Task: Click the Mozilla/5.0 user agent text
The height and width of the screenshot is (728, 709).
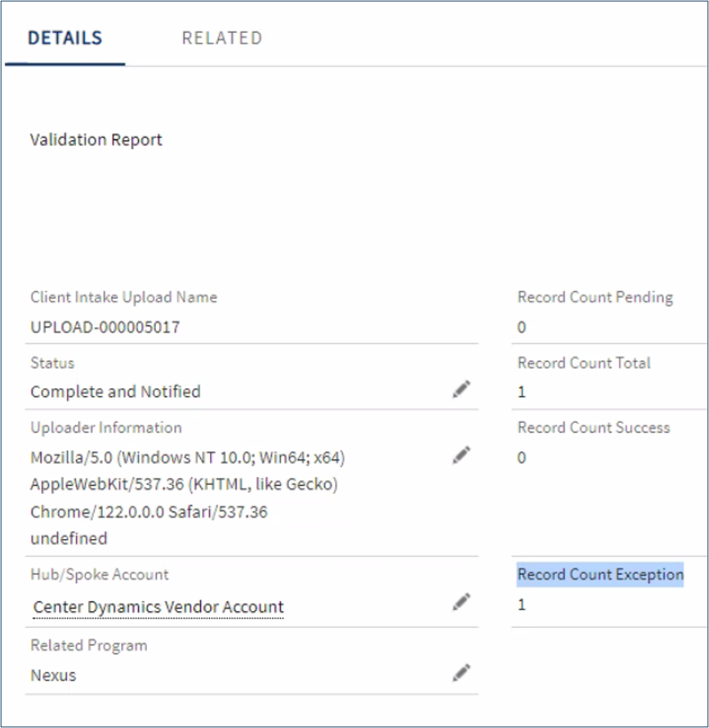Action: point(187,458)
